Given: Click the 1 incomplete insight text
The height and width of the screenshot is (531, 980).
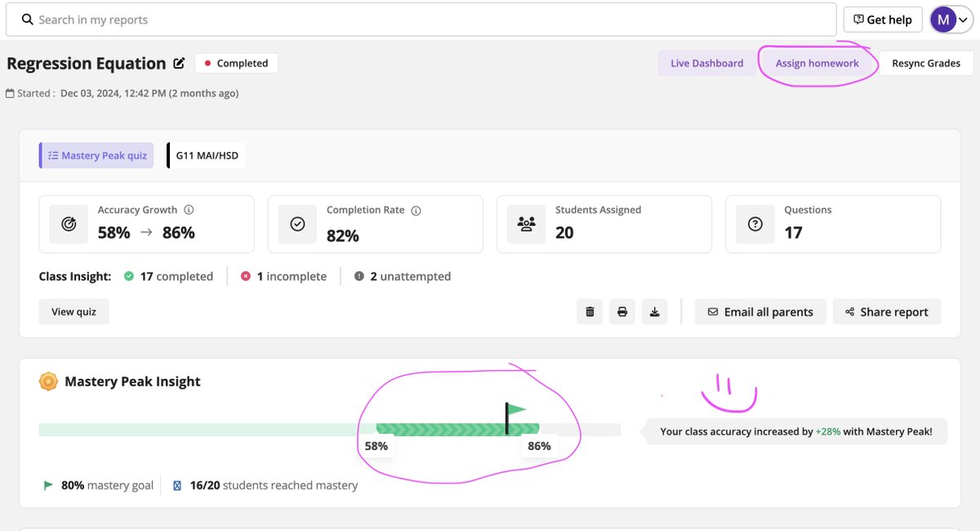Looking at the screenshot, I should point(292,276).
